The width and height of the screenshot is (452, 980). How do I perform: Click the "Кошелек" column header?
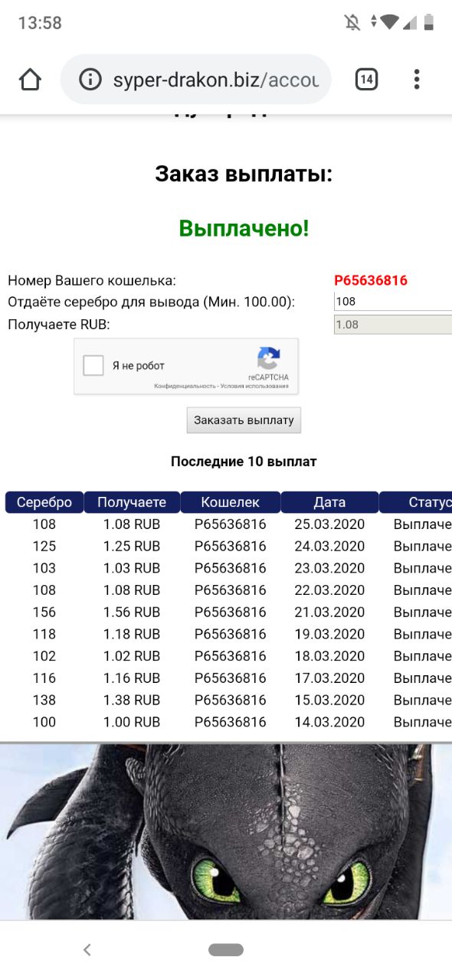point(230,502)
